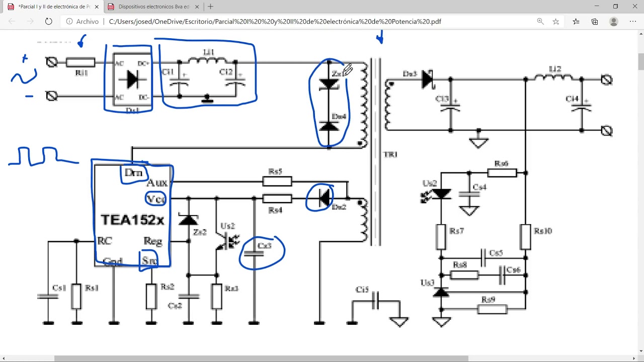Click the TR1 transformer label
The width and height of the screenshot is (644, 362).
(x=390, y=154)
